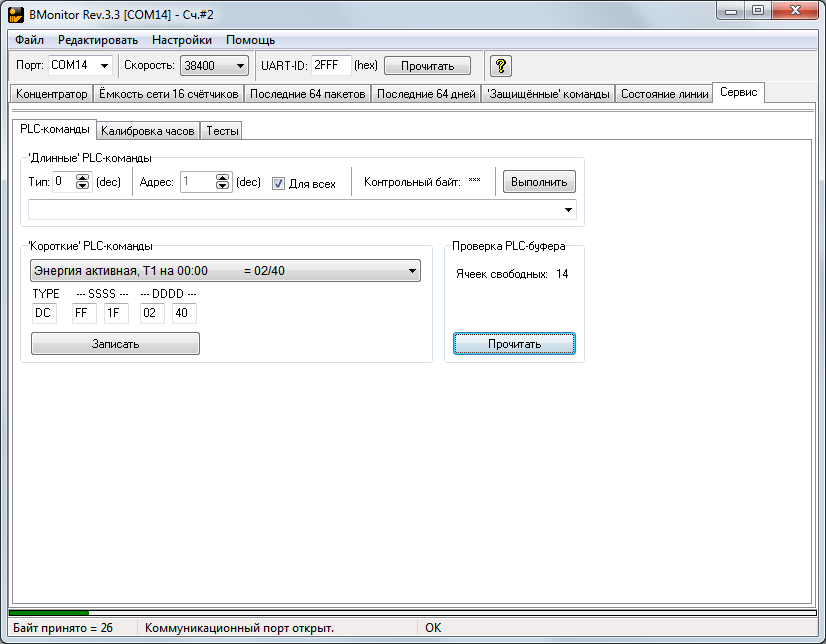Screen dimensions: 826x644
Task: Open the Файл menu
Action: point(30,40)
